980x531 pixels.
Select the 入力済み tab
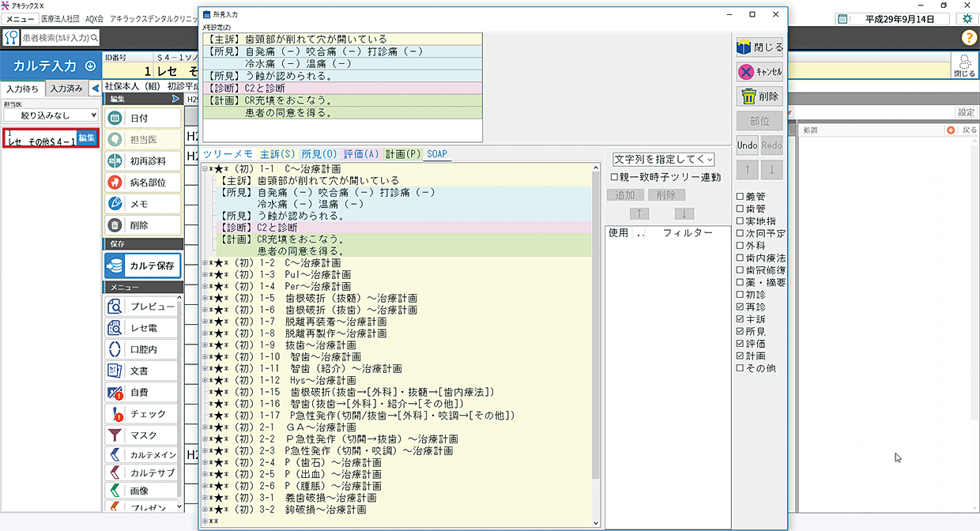[x=66, y=88]
